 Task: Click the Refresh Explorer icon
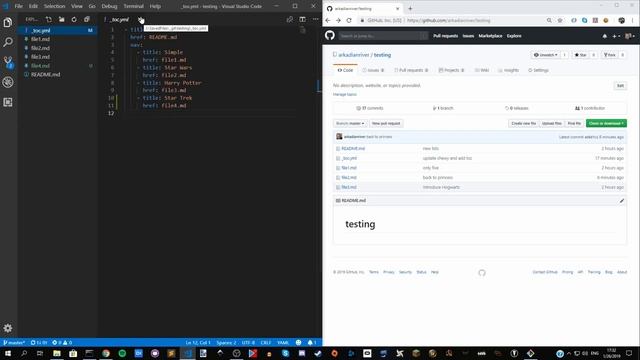(74, 19)
